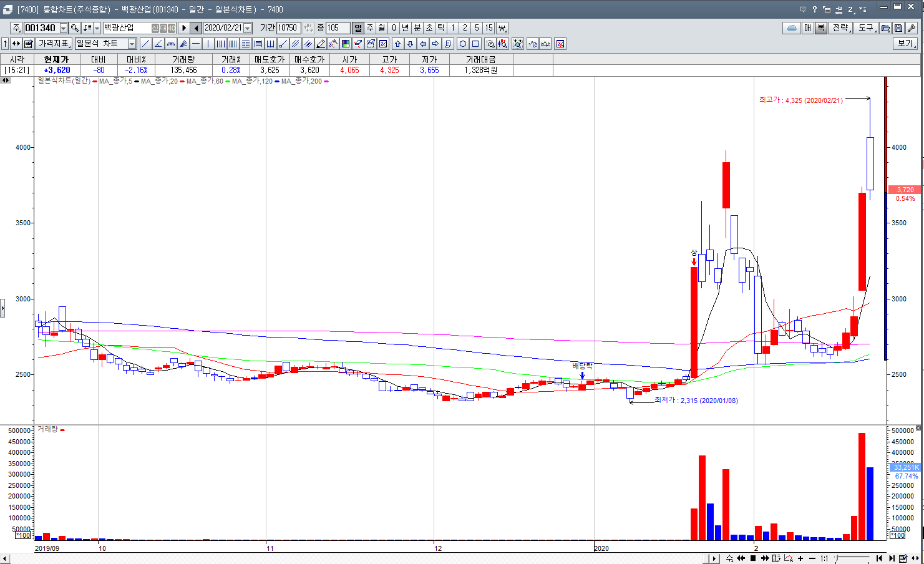The height and width of the screenshot is (564, 924).
Task: Click the 기간 10750 input field
Action: (288, 28)
